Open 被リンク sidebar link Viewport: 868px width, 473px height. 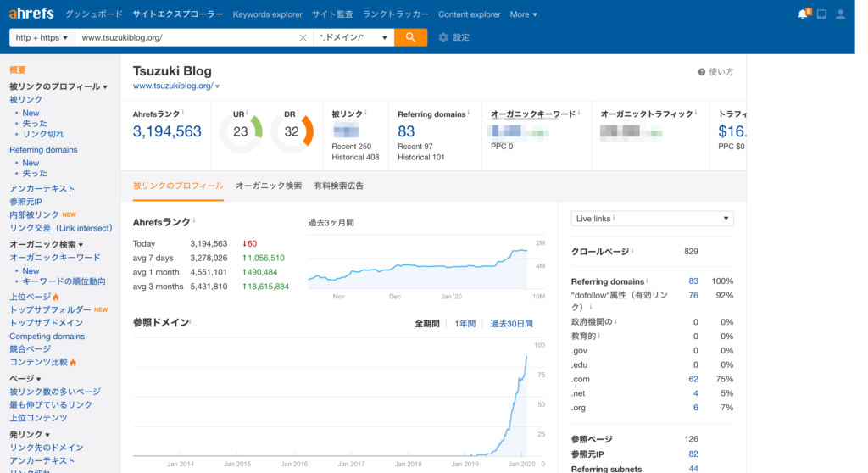(25, 100)
